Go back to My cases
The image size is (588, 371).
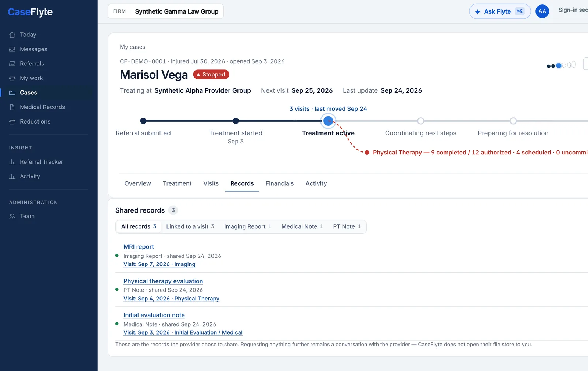click(132, 47)
